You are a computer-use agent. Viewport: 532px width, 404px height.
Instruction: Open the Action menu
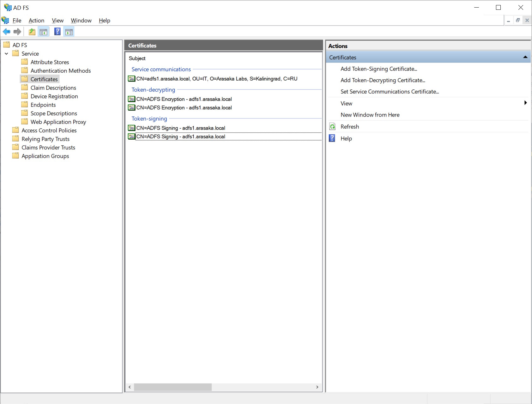pos(36,21)
